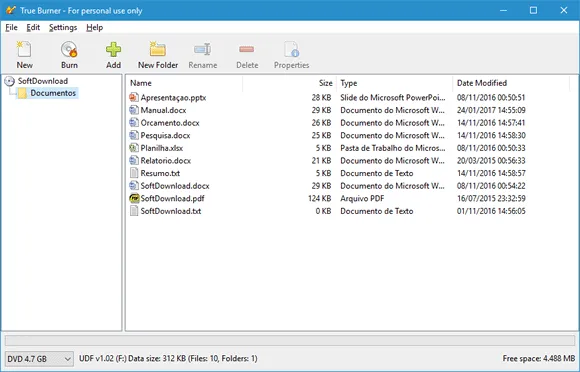Select the file name SoftDownload.txt
This screenshot has height=372, width=580.
171,211
